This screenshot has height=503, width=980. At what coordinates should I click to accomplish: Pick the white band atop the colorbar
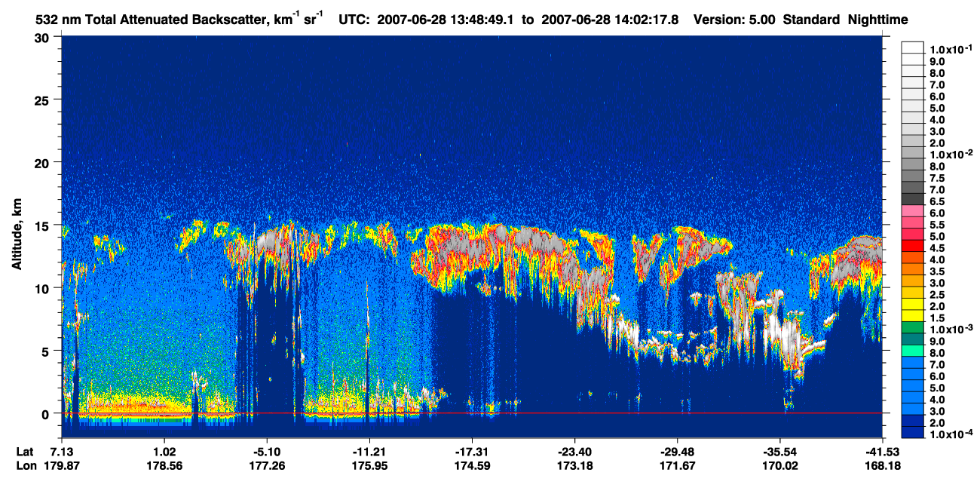coord(913,46)
